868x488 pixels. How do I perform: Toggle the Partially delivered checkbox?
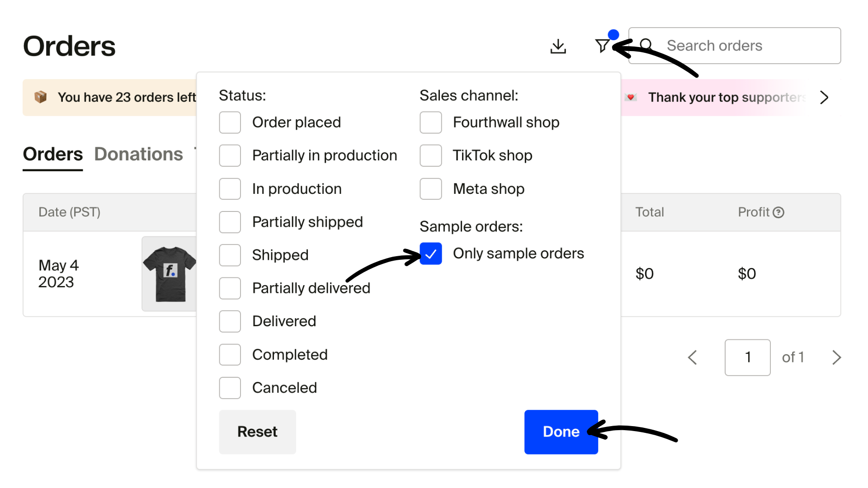coord(230,288)
